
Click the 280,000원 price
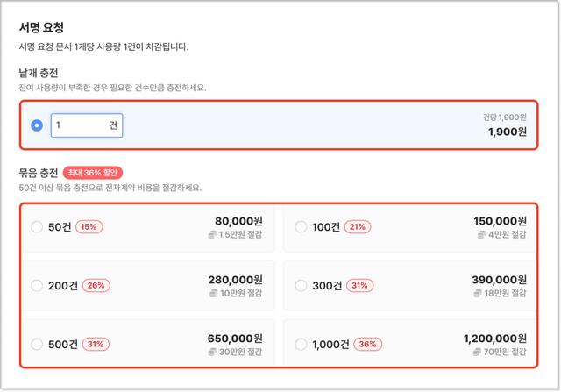(236, 280)
